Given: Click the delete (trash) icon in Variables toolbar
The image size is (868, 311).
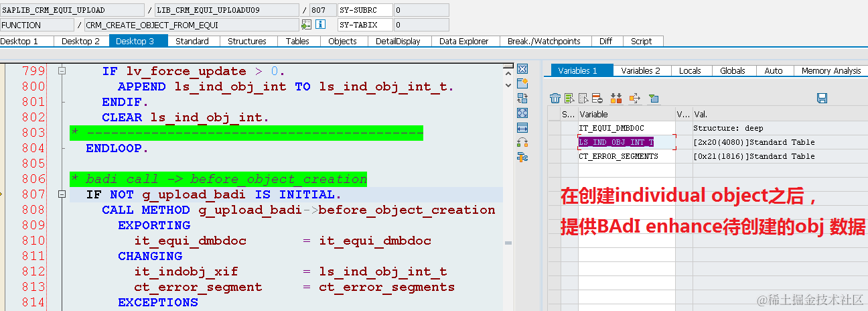Looking at the screenshot, I should 555,99.
